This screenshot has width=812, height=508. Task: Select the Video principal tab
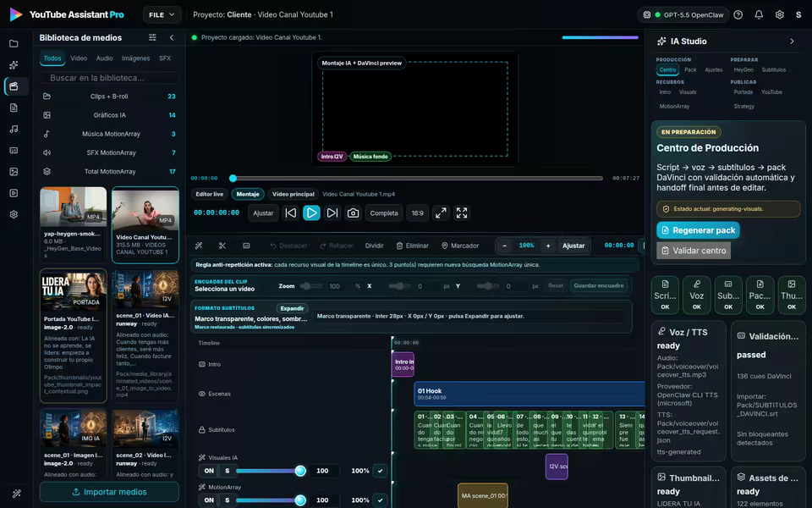tap(294, 194)
